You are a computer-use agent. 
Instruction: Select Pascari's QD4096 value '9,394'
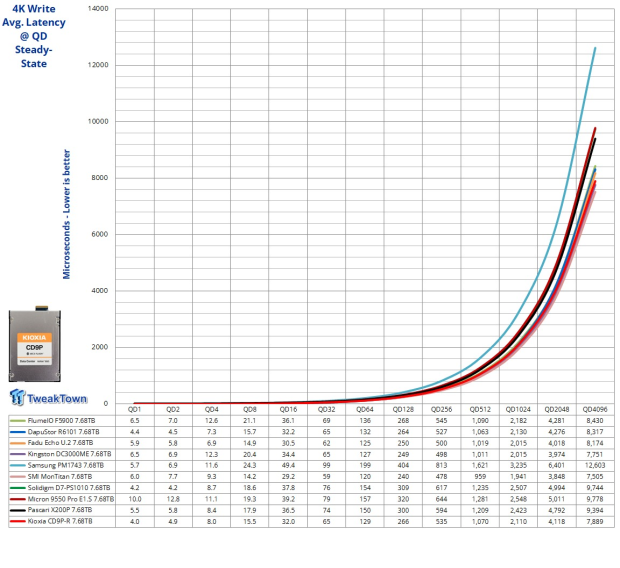[x=595, y=510]
